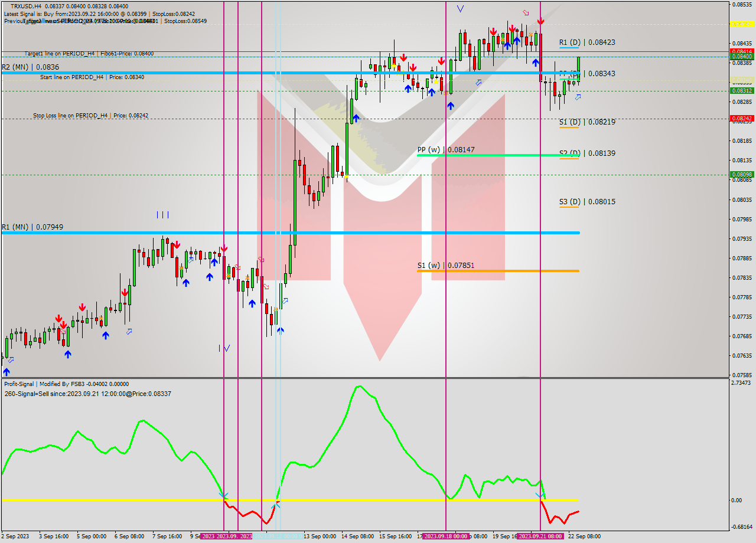Select the green PP (w) horizontal line
The height and width of the screenshot is (543, 756).
coord(498,155)
